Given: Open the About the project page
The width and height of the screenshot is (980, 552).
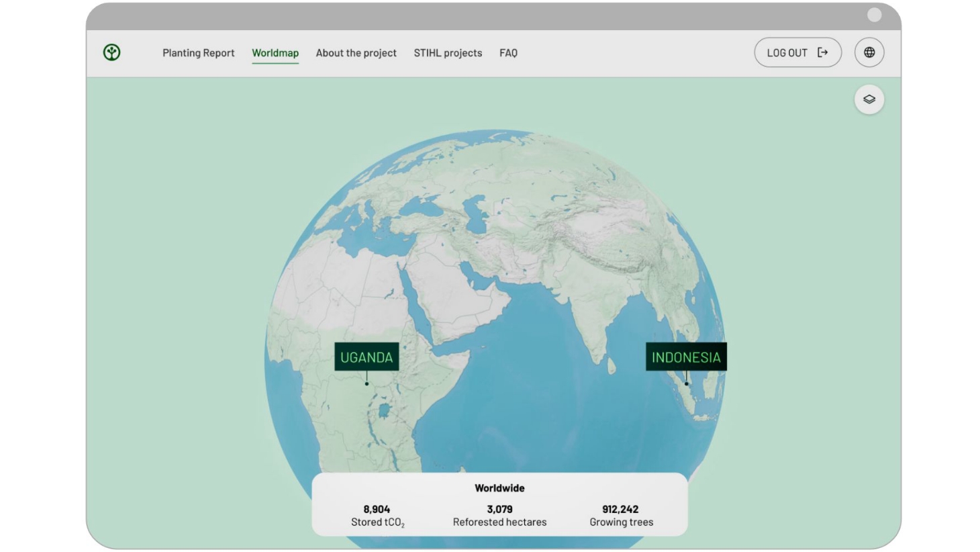Looking at the screenshot, I should (356, 52).
